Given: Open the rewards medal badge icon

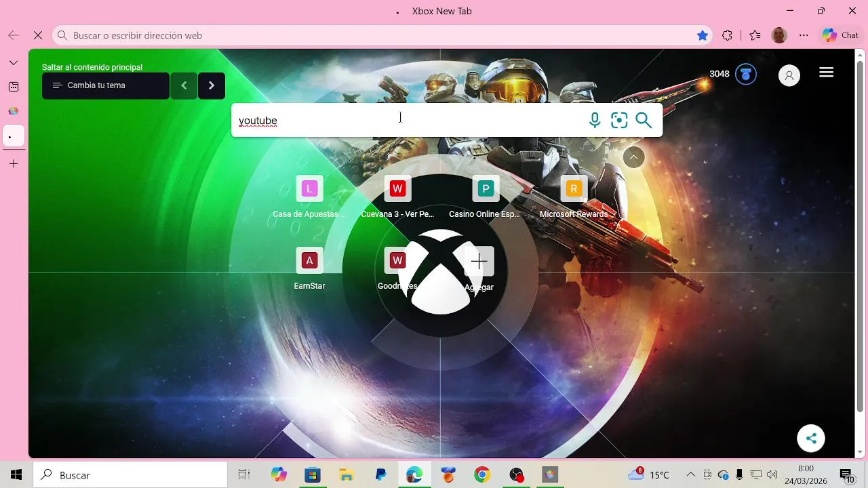Looking at the screenshot, I should pyautogui.click(x=746, y=74).
